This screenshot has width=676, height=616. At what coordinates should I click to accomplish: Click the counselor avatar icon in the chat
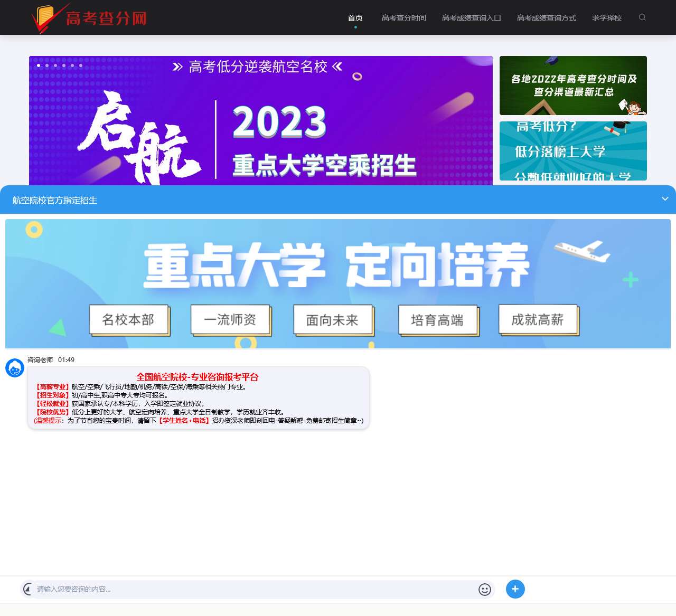point(14,368)
